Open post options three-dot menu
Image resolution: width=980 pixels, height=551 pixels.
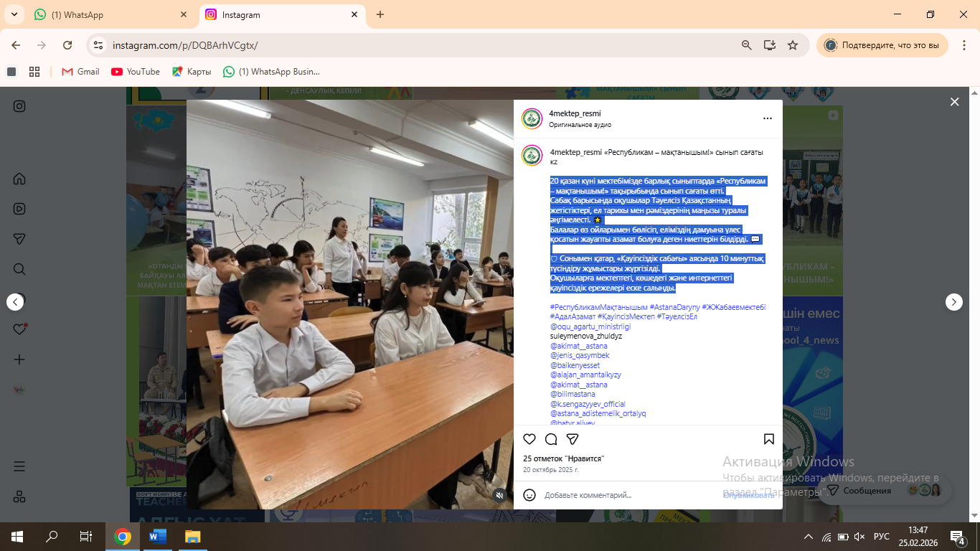pos(767,118)
